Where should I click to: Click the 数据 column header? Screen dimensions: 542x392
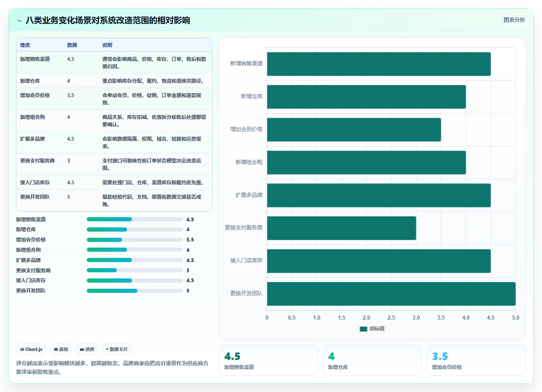(72, 45)
